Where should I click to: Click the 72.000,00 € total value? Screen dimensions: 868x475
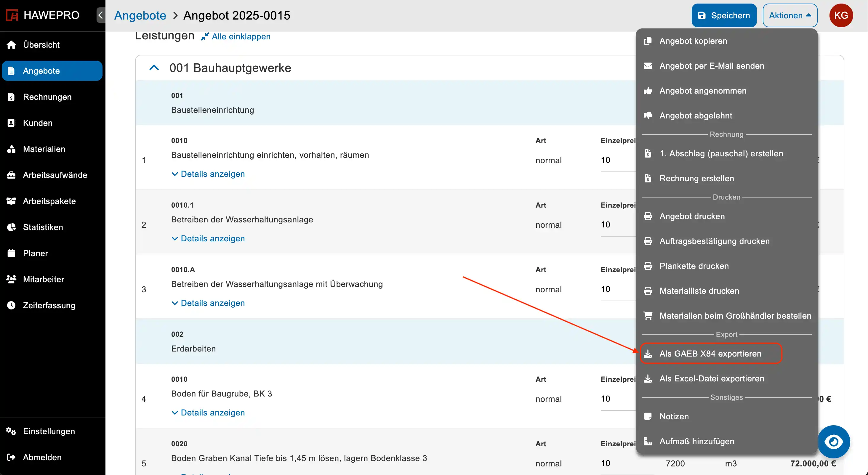pyautogui.click(x=813, y=463)
